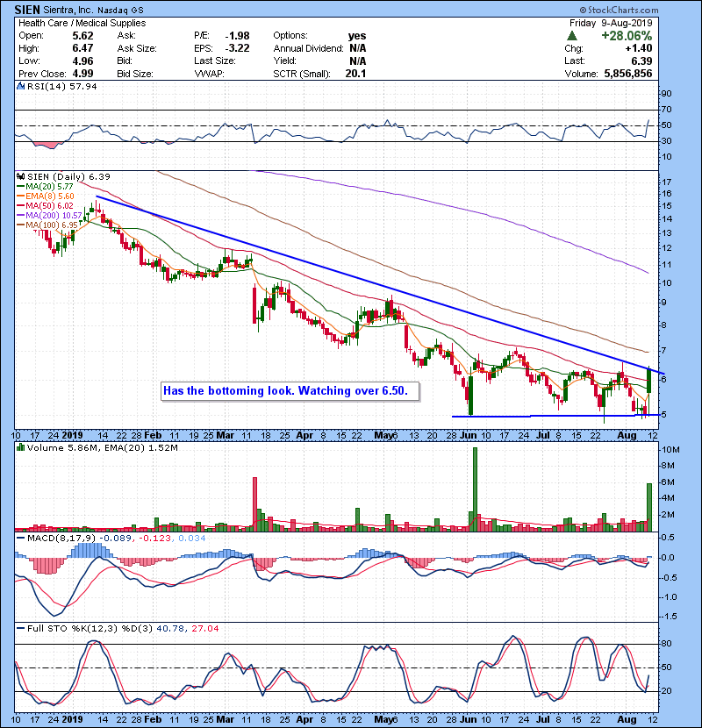
Task: Click the 2019 year marker on price axis
Action: [x=72, y=435]
